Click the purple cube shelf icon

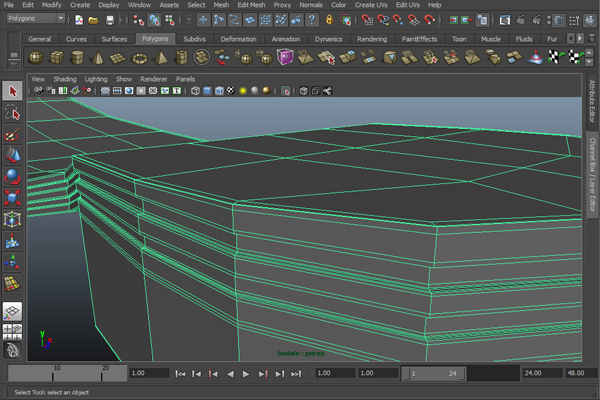click(285, 57)
